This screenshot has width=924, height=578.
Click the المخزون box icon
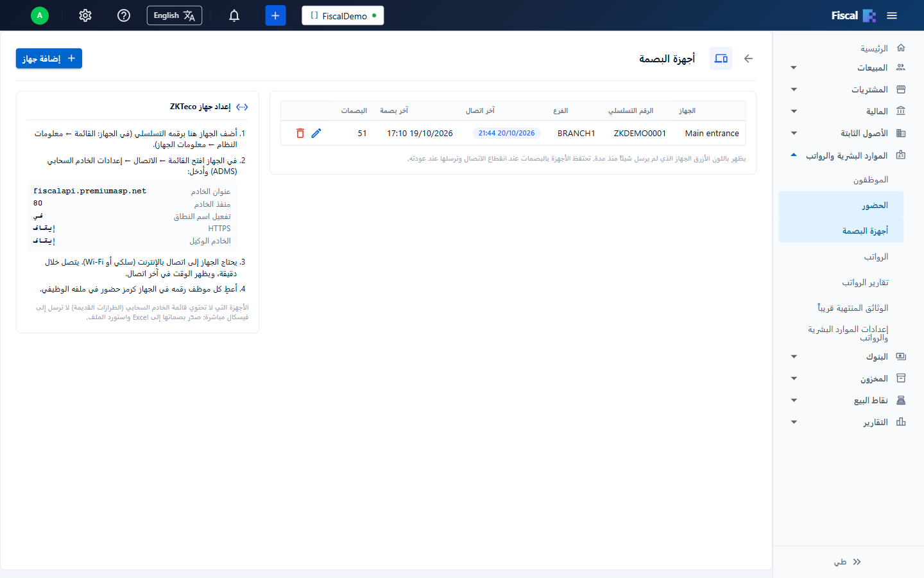901,378
